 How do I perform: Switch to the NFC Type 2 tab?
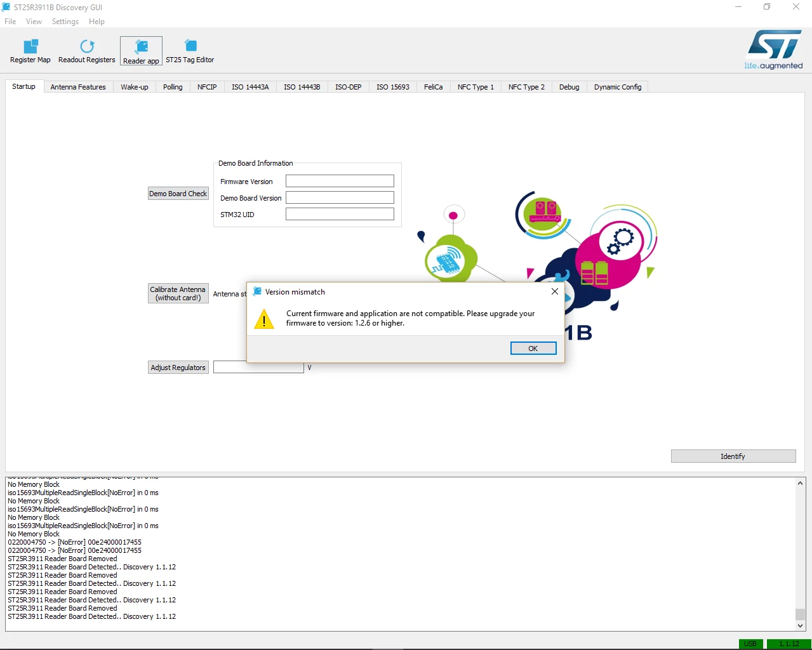[x=526, y=87]
